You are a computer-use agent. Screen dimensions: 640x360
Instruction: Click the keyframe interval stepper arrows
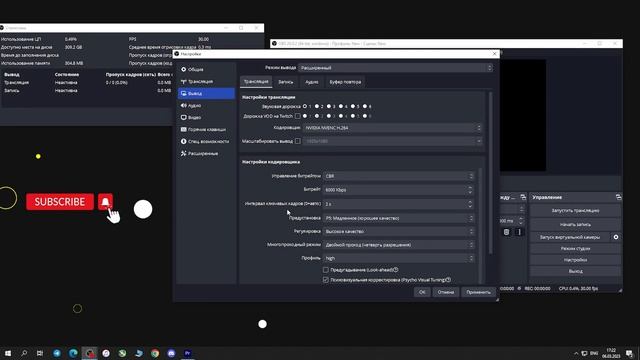click(470, 204)
